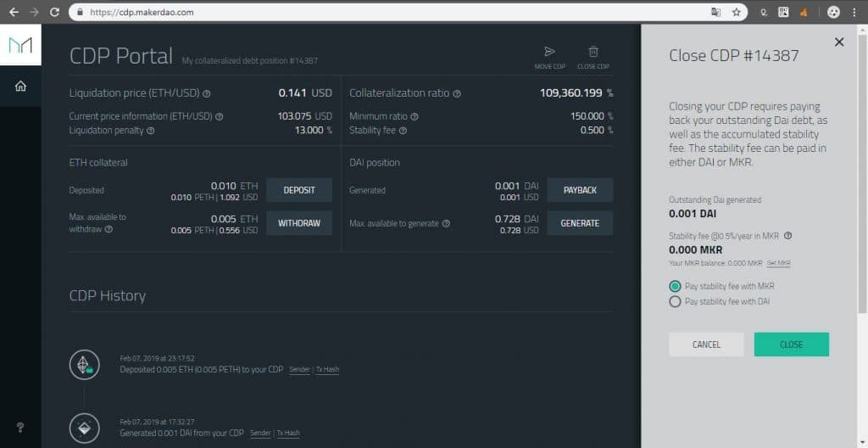Confirm with the green CLOSE button

point(791,344)
